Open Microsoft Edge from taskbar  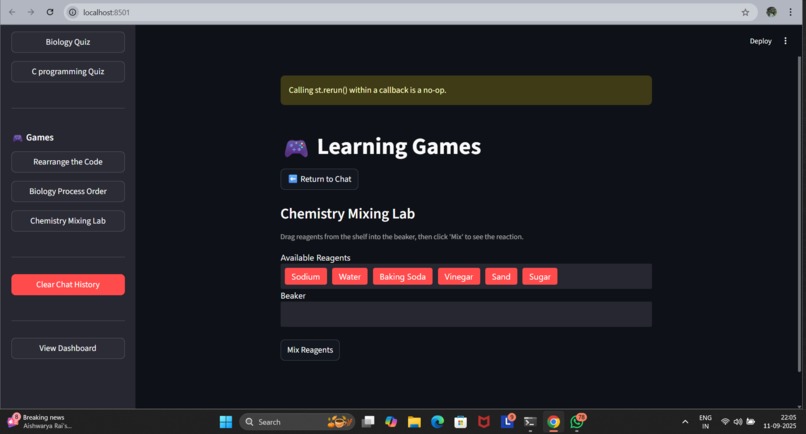(437, 422)
